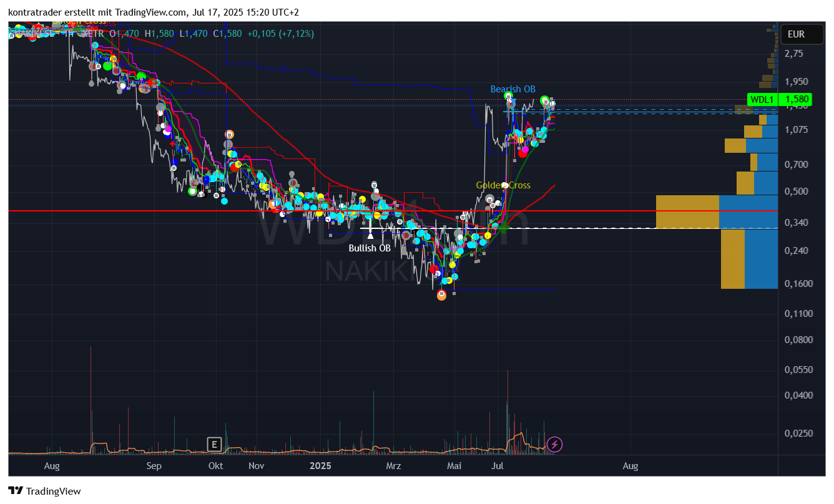The image size is (834, 504).
Task: Click the 'kontratrader erstellt mit TradingView.com' header text
Action: click(98, 12)
